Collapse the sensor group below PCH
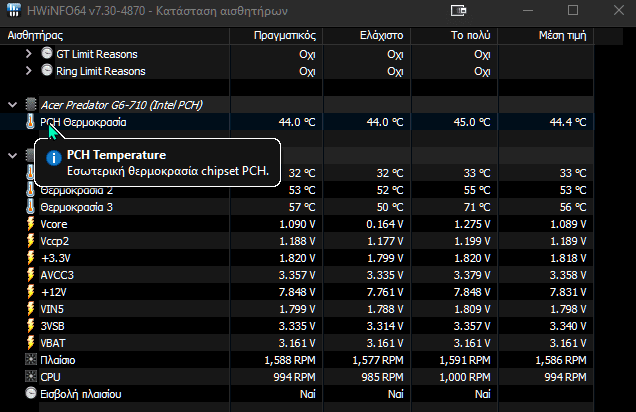Screen dimensions: 636x412 (13, 155)
